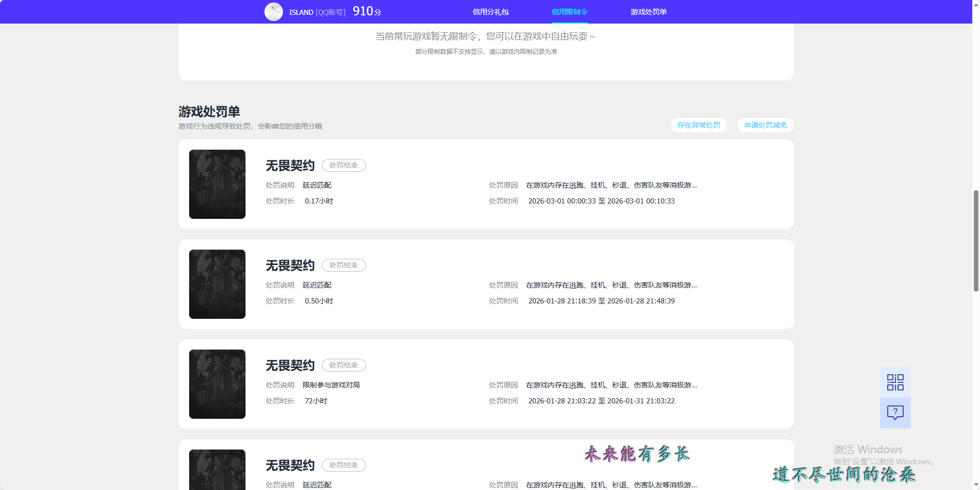Open the help question side icon
The width and height of the screenshot is (980, 490).
tap(895, 413)
